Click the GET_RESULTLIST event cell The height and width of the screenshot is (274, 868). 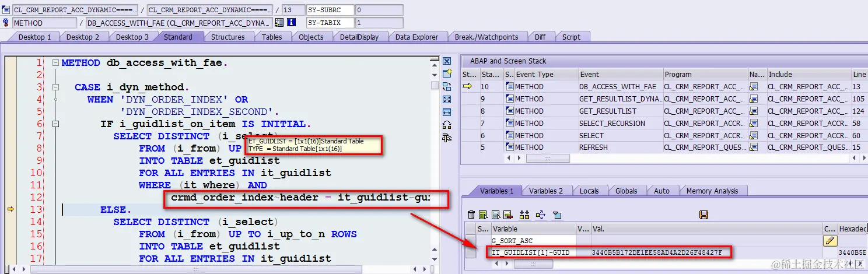[x=621, y=111]
